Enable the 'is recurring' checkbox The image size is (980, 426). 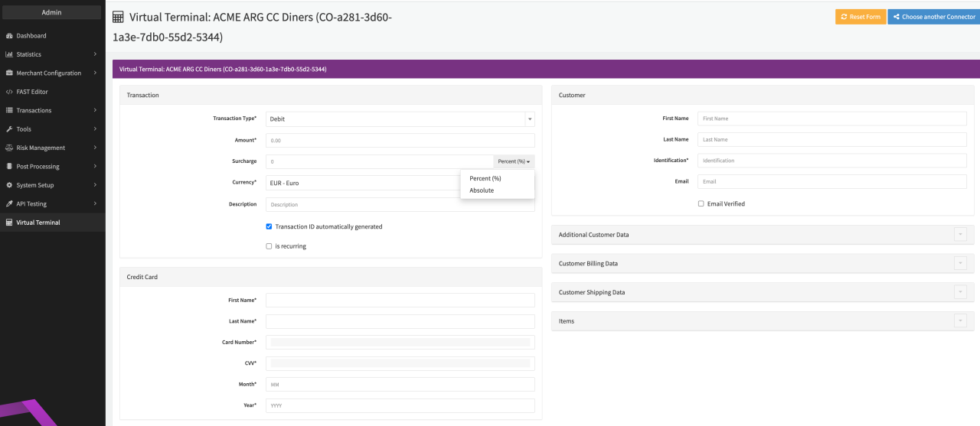coord(269,246)
